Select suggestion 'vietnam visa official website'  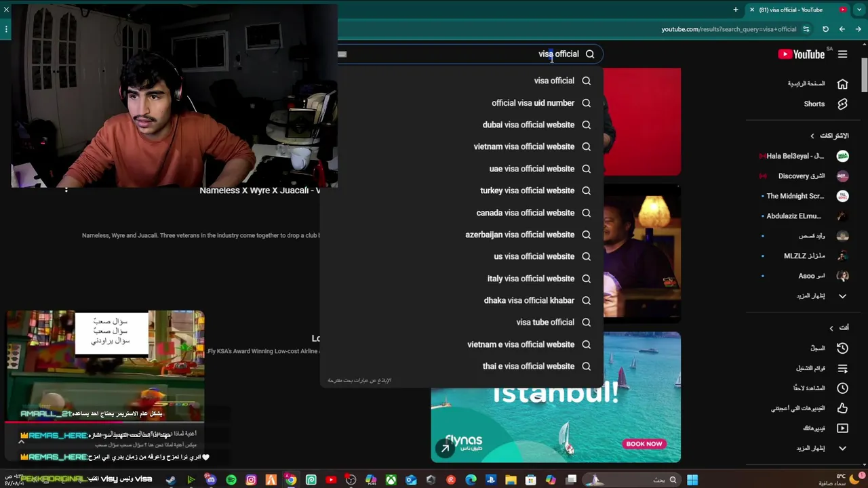pos(461,146)
